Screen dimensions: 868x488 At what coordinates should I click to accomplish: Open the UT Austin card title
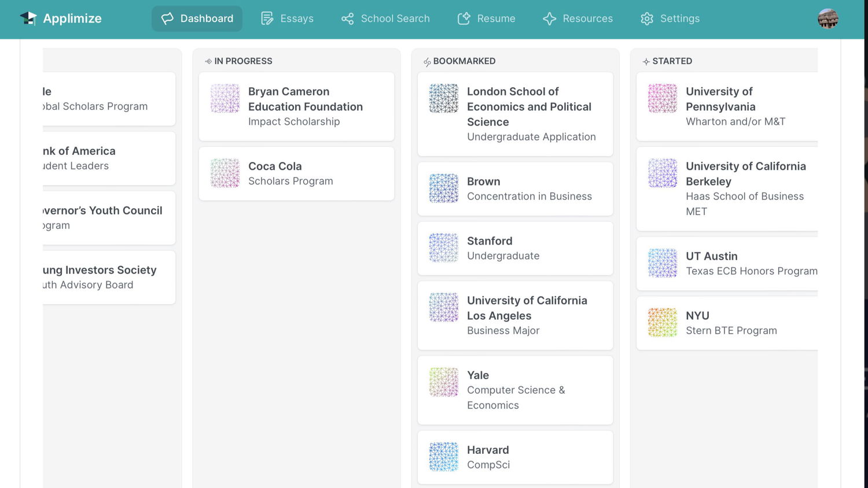click(x=712, y=256)
